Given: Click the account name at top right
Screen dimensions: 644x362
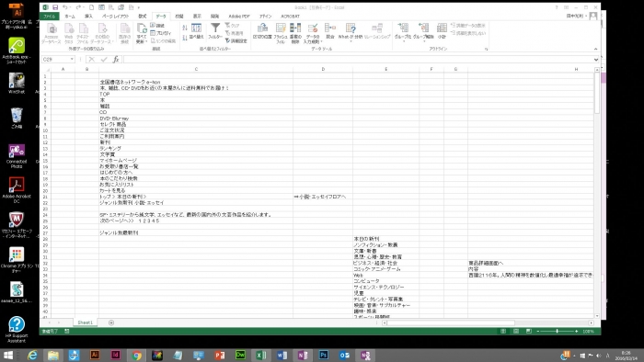Looking at the screenshot, I should (x=575, y=16).
